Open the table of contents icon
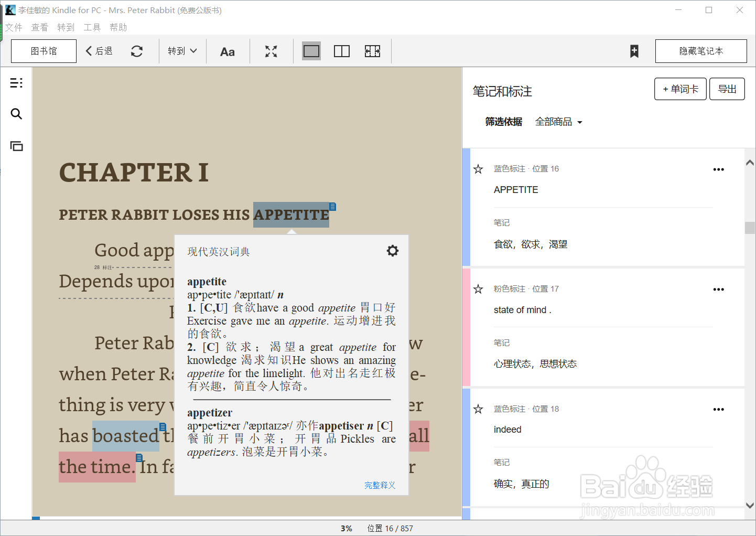 16,83
